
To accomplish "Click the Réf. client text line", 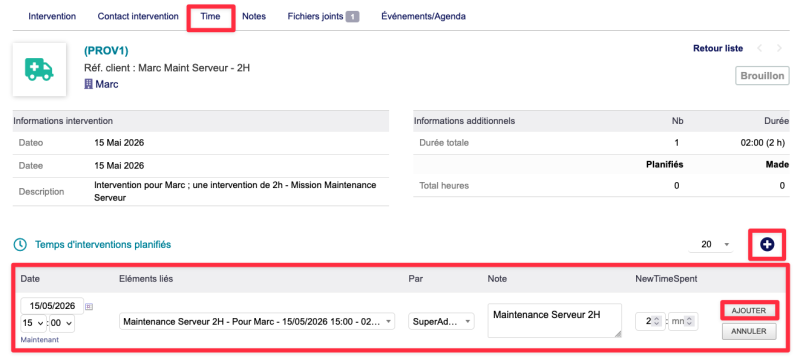I will coord(167,67).
